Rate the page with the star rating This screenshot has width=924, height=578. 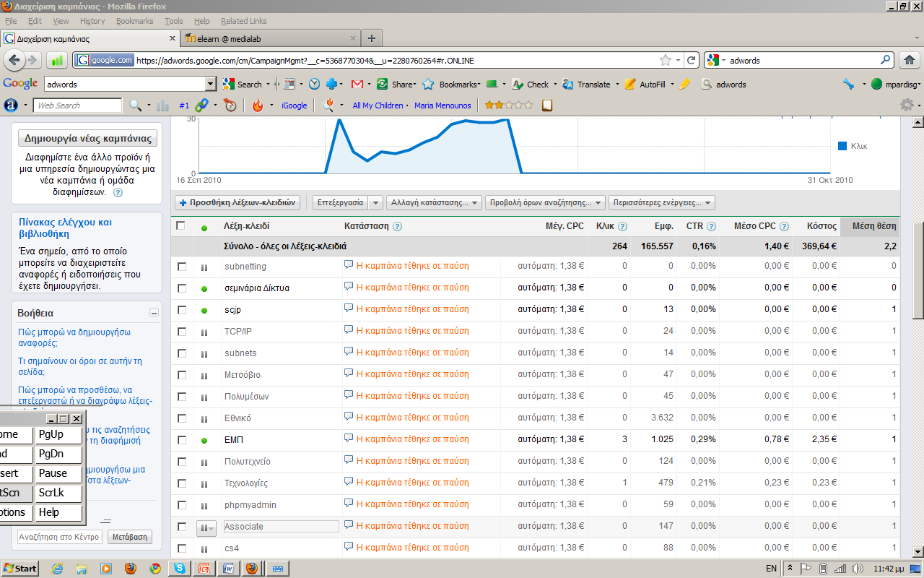(509, 105)
